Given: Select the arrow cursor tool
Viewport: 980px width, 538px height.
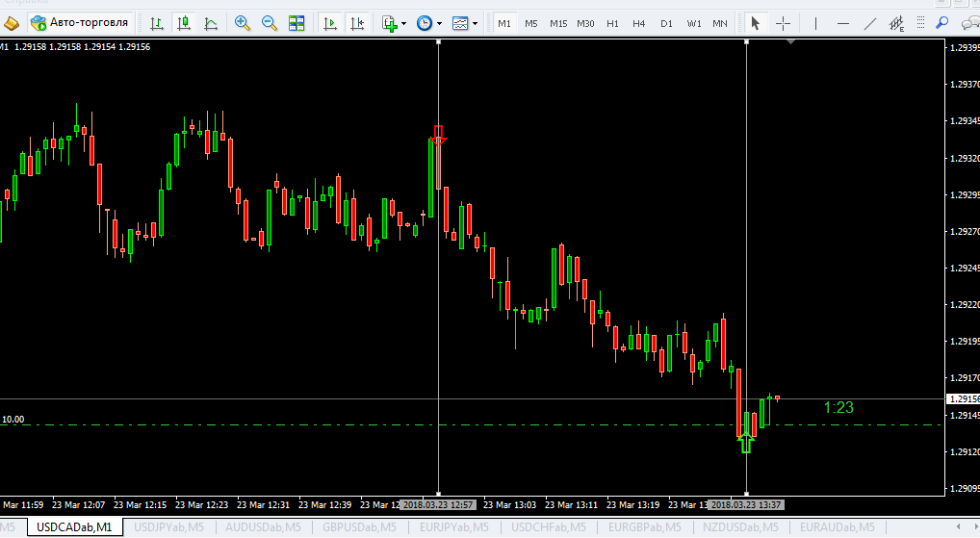Looking at the screenshot, I should pyautogui.click(x=755, y=24).
